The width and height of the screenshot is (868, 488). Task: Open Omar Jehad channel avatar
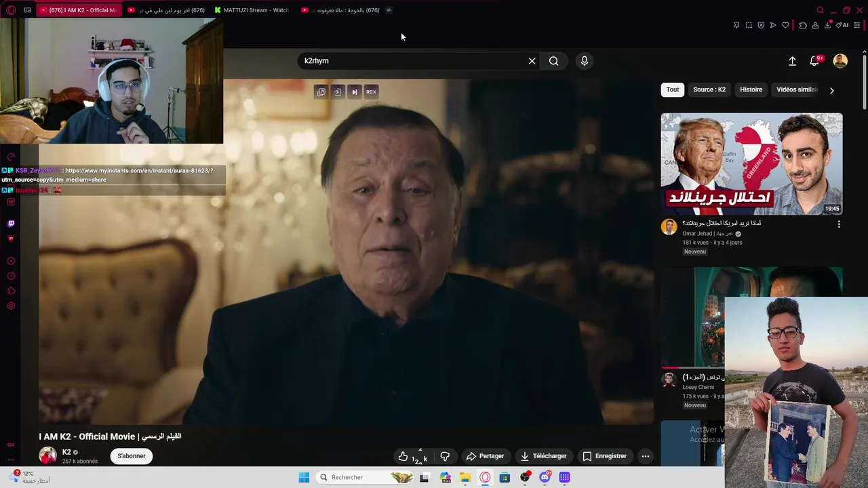pyautogui.click(x=669, y=227)
